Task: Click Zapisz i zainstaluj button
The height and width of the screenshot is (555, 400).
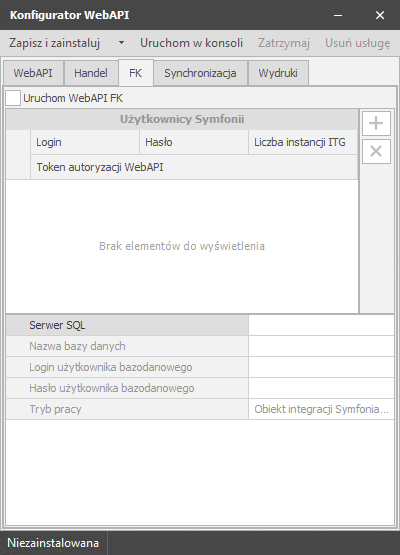Action: point(55,43)
